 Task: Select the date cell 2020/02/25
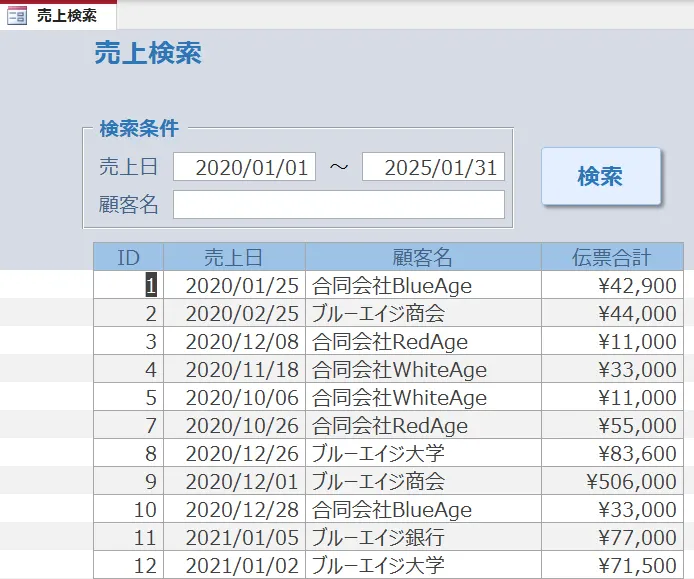coord(235,314)
